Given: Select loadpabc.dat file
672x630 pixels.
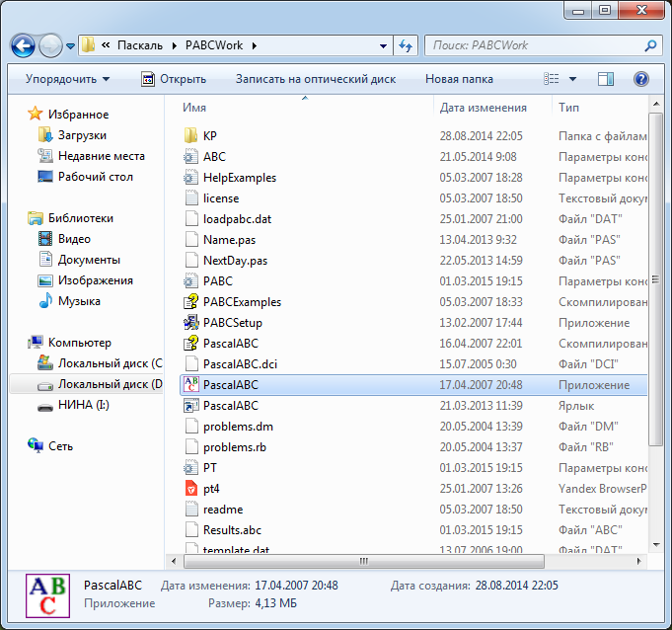Looking at the screenshot, I should [237, 219].
